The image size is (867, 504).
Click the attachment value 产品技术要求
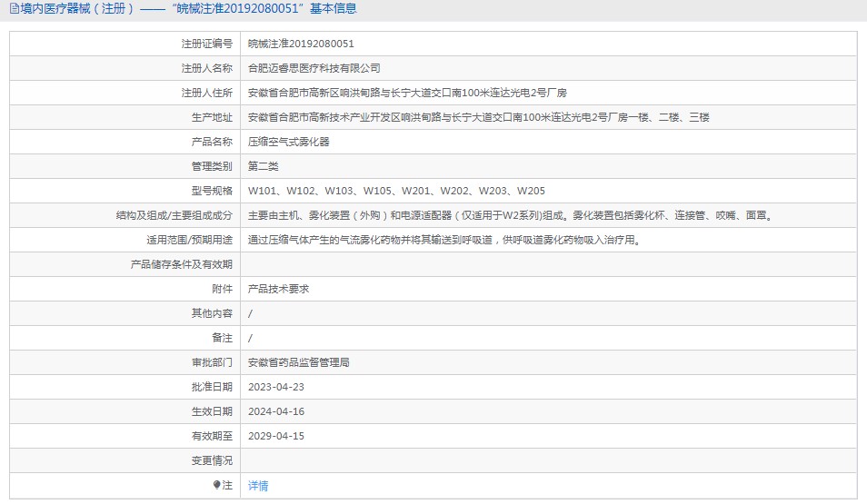coord(279,289)
